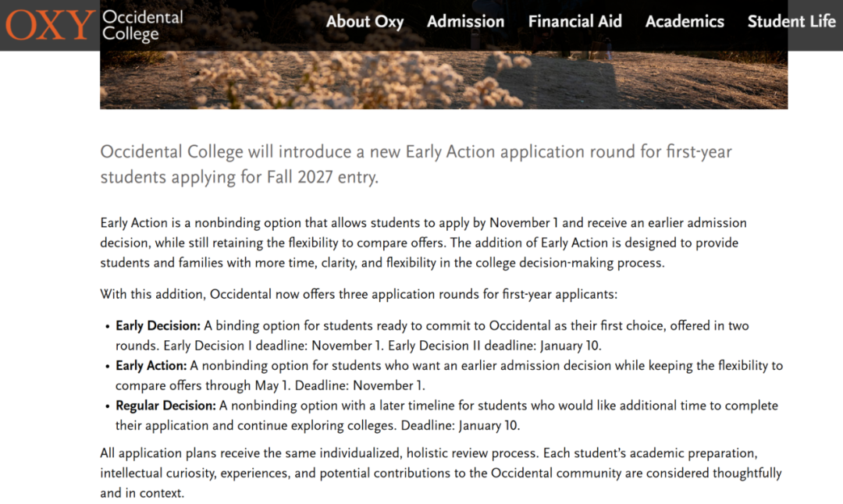Open the Academics menu item
Screen dimensions: 843x504
pyautogui.click(x=685, y=22)
